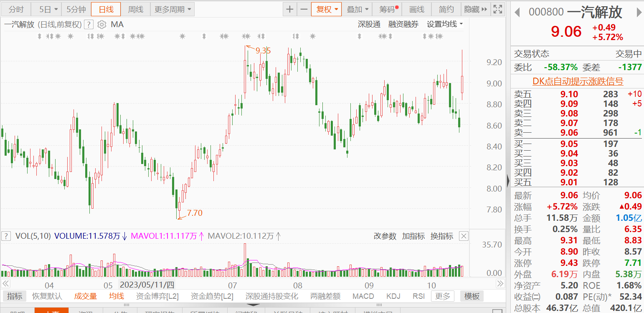The width and height of the screenshot is (644, 313).
Task: Click the 总手 value 11.58万
Action: (562, 218)
